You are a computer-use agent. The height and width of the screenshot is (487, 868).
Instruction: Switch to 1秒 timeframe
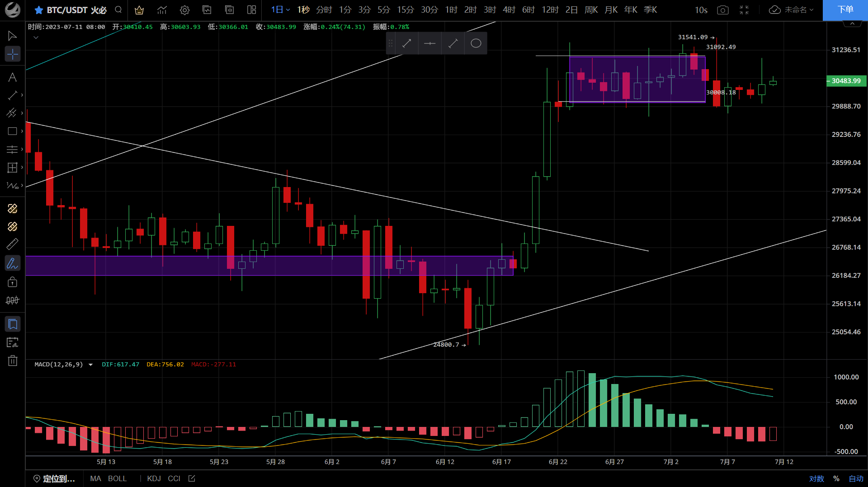point(303,10)
